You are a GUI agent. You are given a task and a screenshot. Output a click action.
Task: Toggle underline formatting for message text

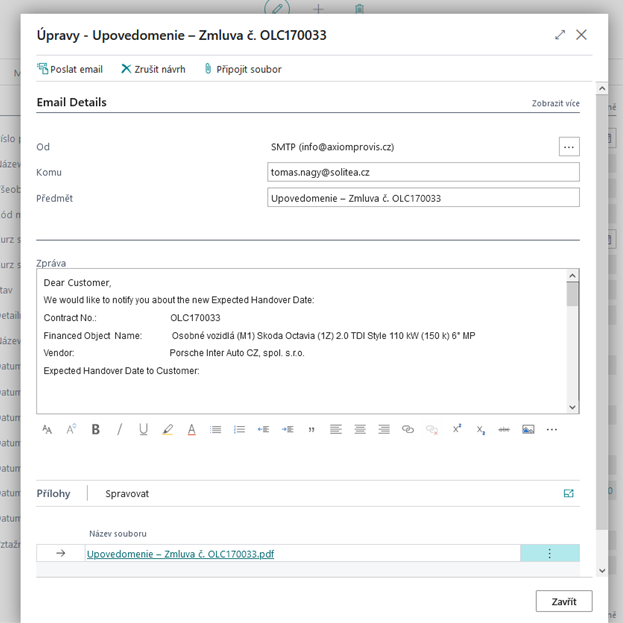144,429
